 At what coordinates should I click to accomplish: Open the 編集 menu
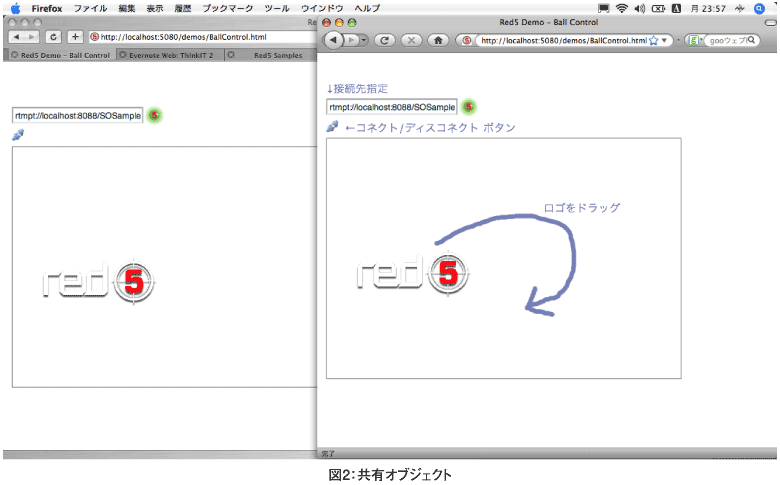pos(127,8)
